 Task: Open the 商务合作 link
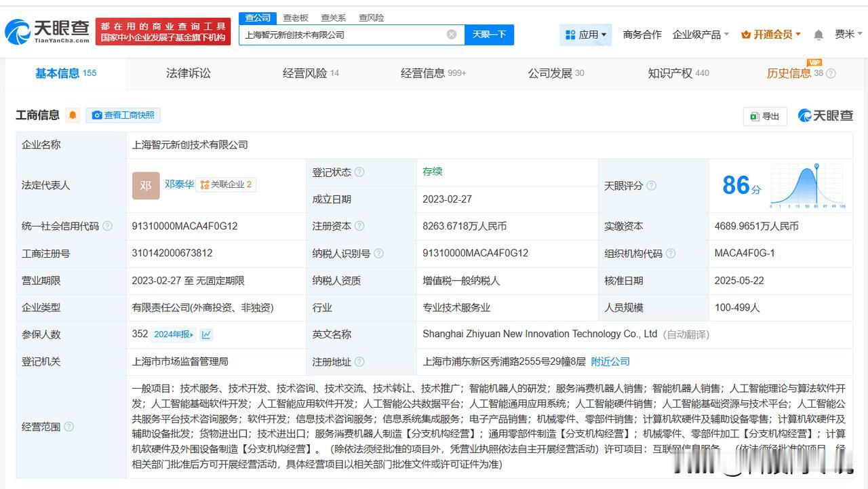pyautogui.click(x=642, y=35)
